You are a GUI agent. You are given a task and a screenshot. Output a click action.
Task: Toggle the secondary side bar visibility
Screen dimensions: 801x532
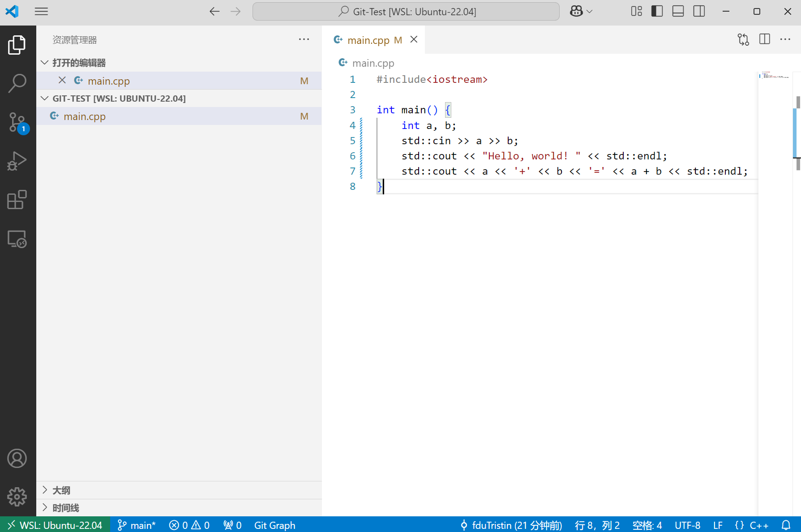[699, 11]
